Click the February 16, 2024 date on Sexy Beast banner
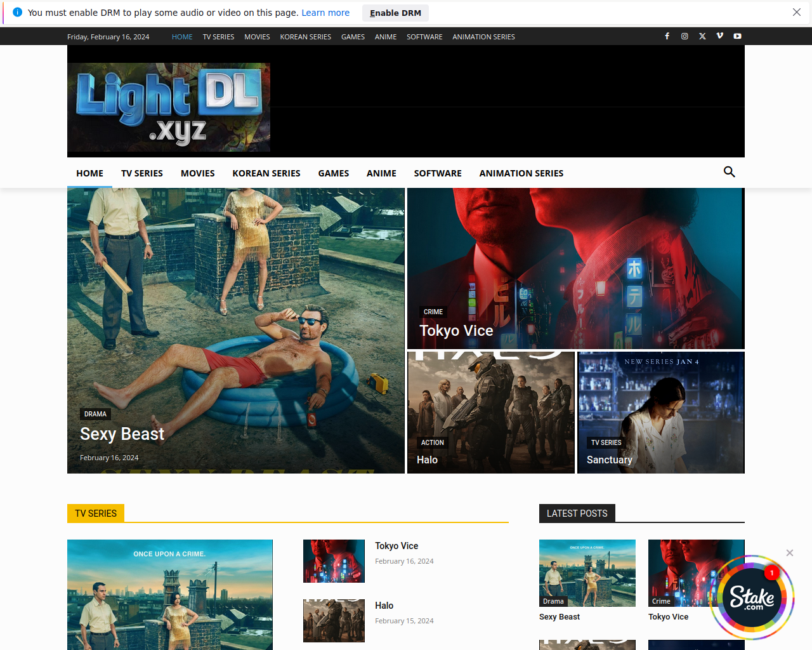Screen dimensions: 812x650 [109, 458]
